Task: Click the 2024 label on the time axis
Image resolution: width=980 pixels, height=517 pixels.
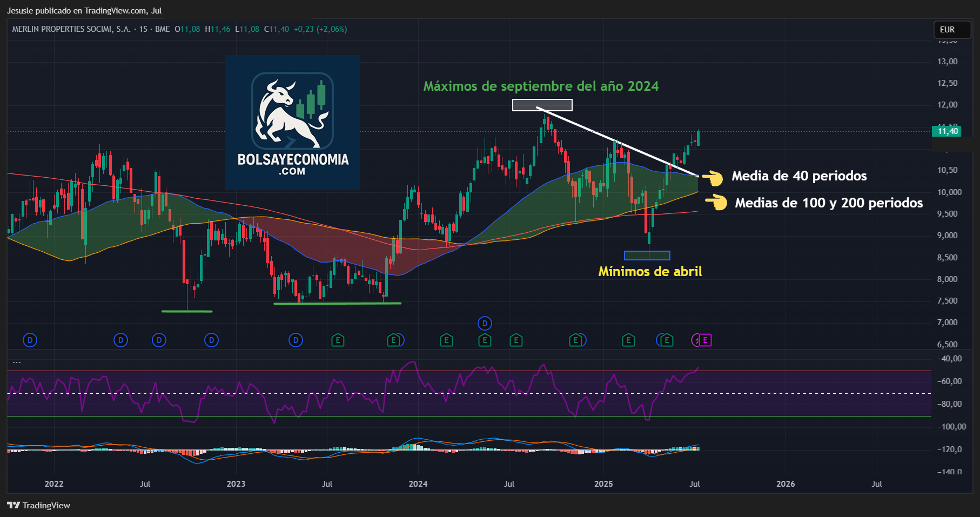Action: pyautogui.click(x=418, y=484)
